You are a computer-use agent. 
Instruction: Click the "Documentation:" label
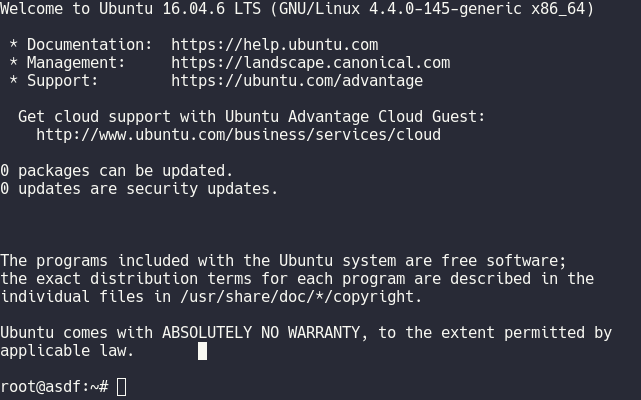pyautogui.click(x=85, y=45)
